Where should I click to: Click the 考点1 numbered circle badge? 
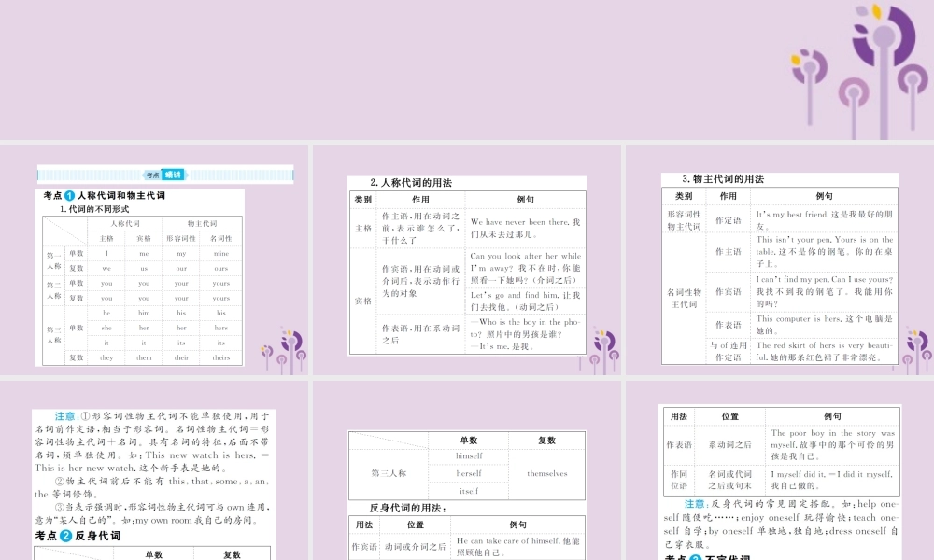coord(70,195)
